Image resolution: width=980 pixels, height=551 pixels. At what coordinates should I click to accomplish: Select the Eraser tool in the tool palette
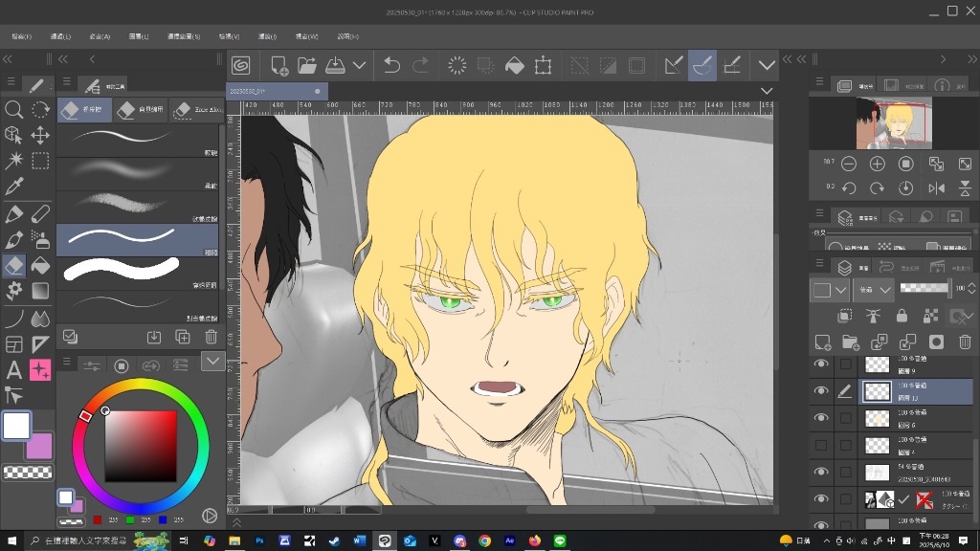[13, 266]
